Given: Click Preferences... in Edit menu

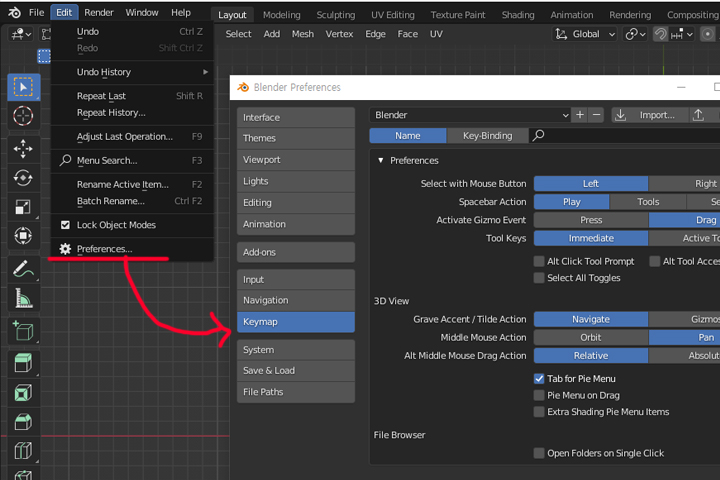Looking at the screenshot, I should click(132, 249).
